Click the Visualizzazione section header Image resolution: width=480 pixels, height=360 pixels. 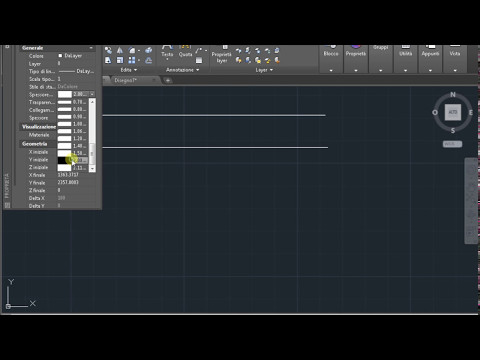coord(39,127)
